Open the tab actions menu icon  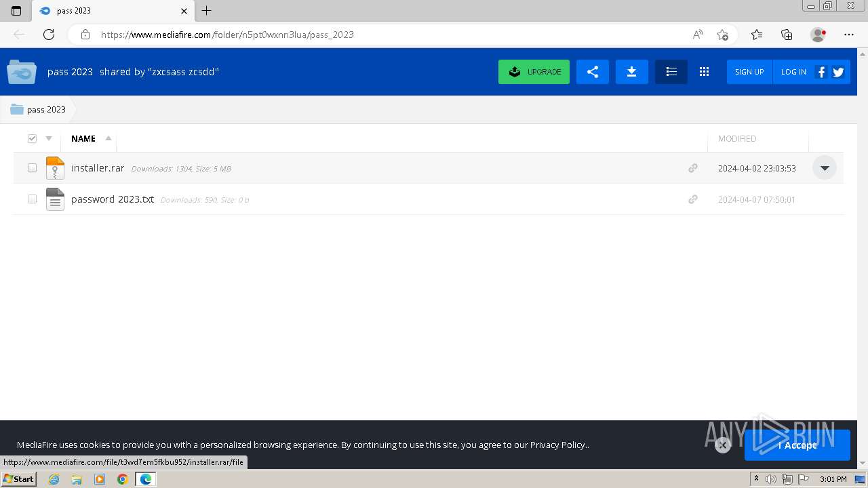pos(16,11)
